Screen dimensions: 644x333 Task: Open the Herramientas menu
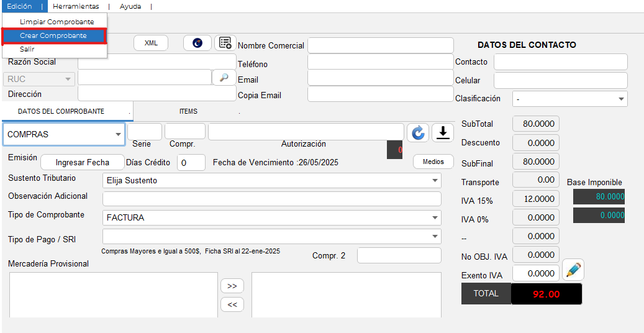76,6
